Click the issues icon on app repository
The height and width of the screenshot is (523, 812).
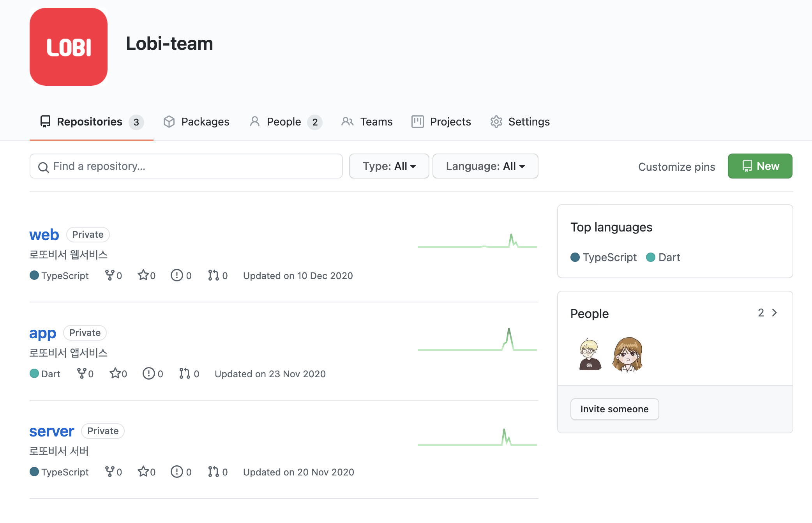tap(148, 373)
